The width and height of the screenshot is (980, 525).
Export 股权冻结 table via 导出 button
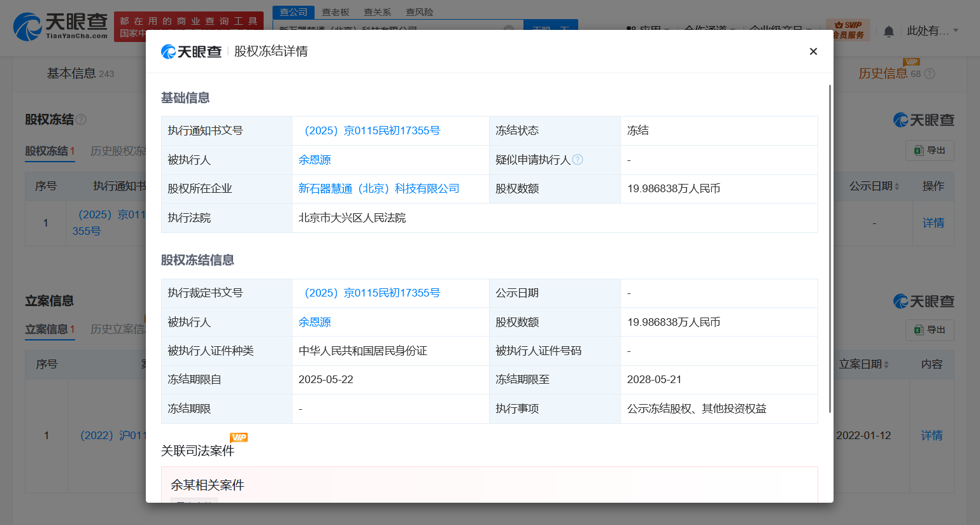pyautogui.click(x=930, y=150)
